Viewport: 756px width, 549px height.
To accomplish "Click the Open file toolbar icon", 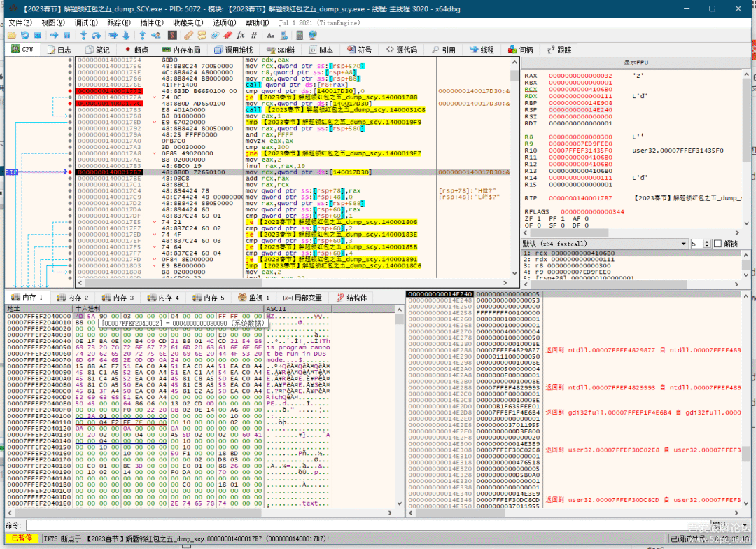I will point(12,35).
